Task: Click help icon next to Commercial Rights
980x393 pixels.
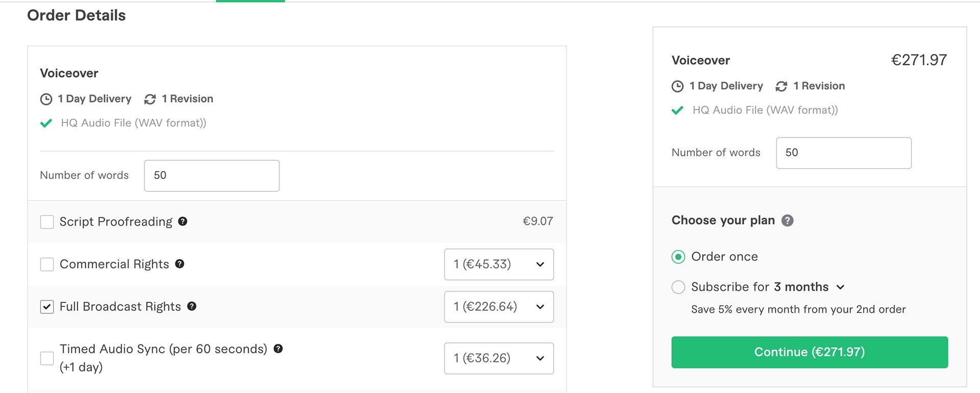Action: (180, 264)
